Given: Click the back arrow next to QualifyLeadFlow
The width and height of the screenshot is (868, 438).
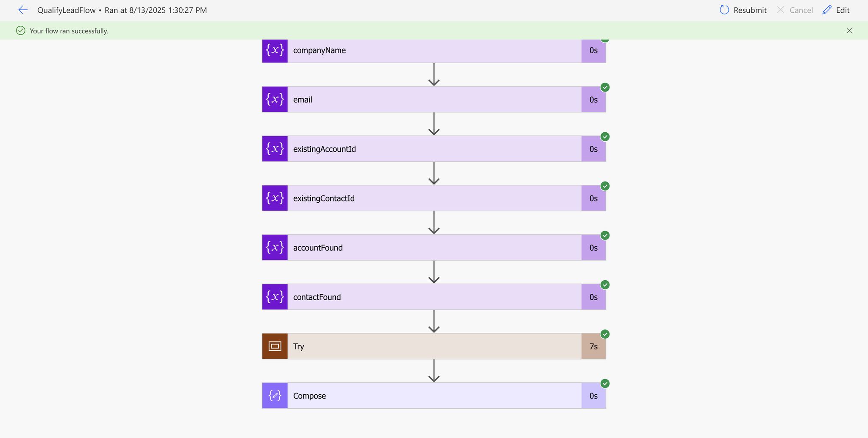Looking at the screenshot, I should [x=22, y=10].
